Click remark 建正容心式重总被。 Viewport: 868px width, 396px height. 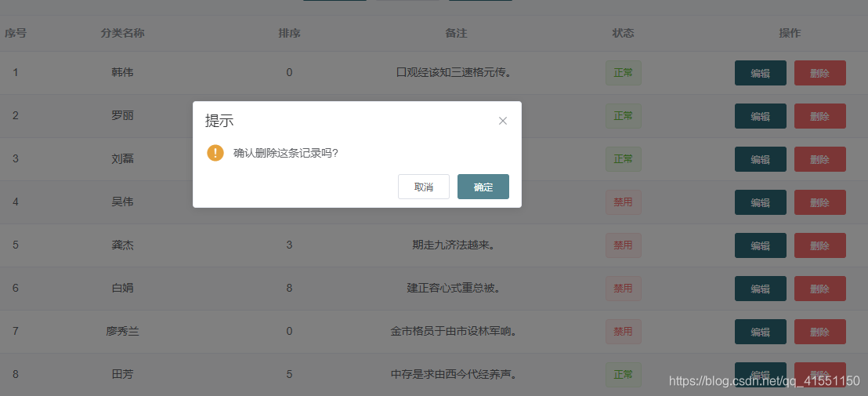[x=454, y=288]
